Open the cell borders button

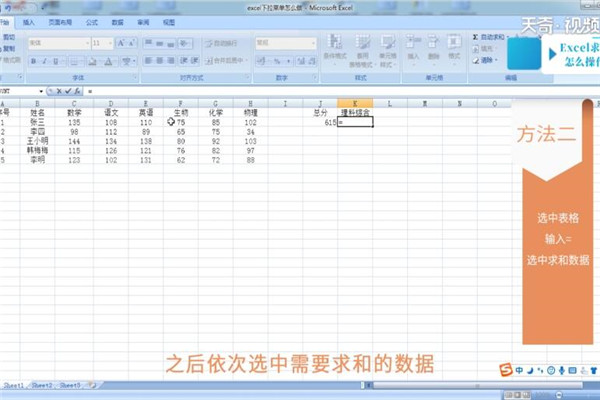click(75, 61)
